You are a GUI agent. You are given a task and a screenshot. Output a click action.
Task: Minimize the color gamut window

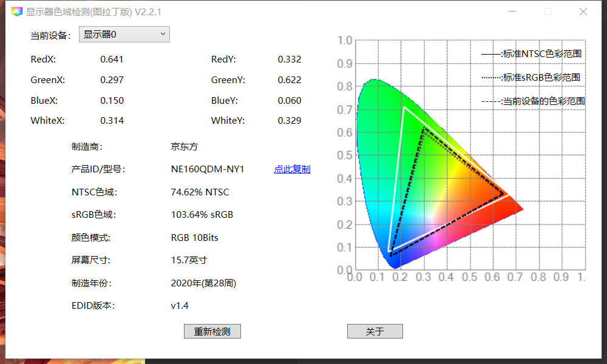click(x=512, y=12)
